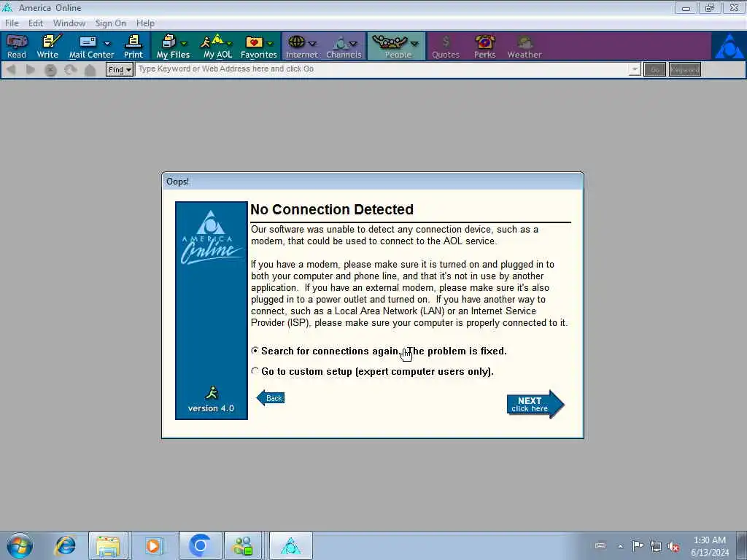Open the Read mail icon
Screen dimensions: 747x560
coord(16,46)
